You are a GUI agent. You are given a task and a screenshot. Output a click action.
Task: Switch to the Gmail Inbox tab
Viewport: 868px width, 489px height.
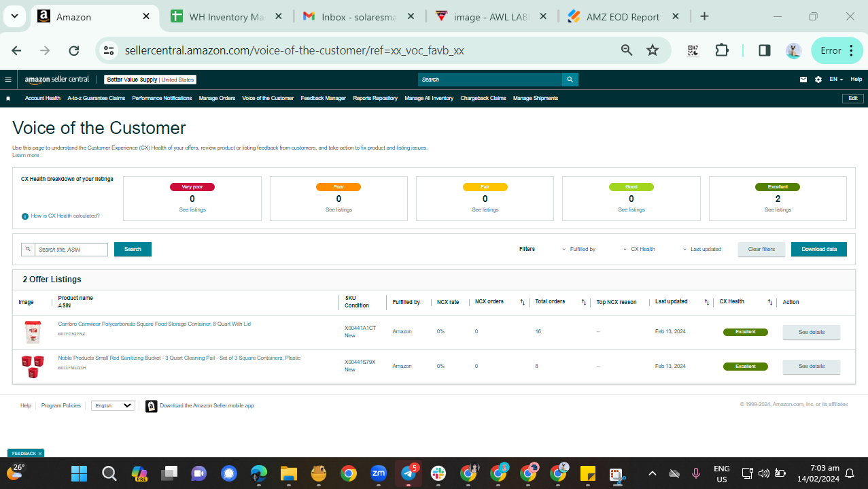[359, 17]
